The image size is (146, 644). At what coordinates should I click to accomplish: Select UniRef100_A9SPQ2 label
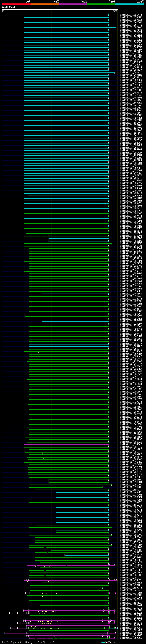[131, 527]
